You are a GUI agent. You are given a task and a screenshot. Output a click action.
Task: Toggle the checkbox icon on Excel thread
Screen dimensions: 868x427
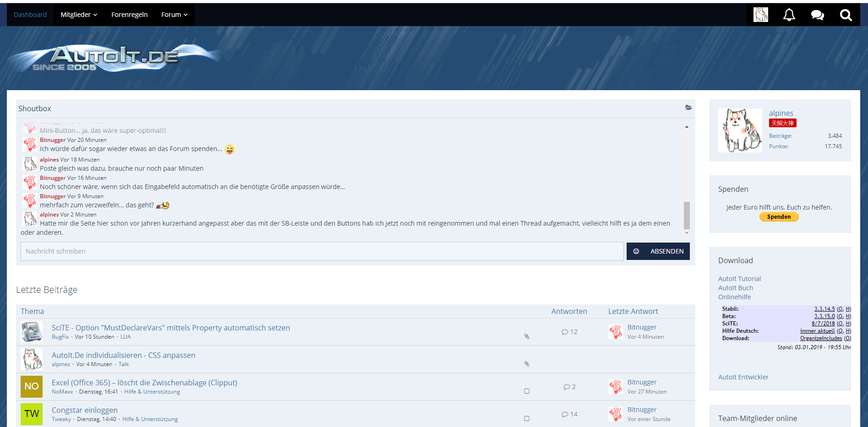527,391
